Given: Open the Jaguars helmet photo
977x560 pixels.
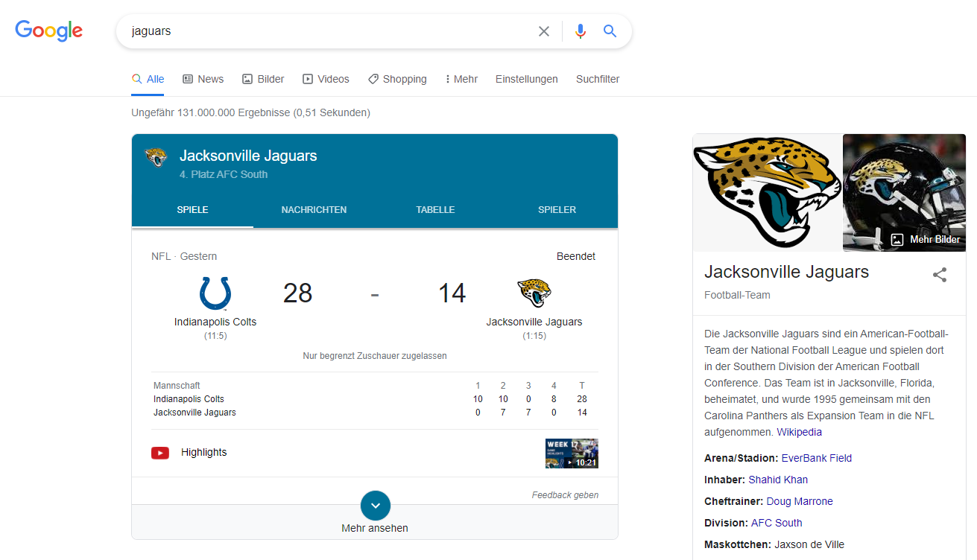Looking at the screenshot, I should tap(904, 193).
